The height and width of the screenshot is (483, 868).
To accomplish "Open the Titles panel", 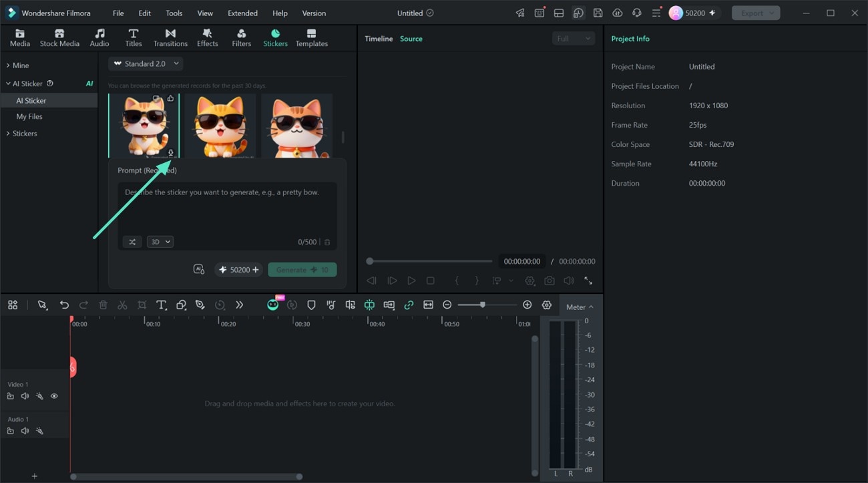I will (x=134, y=38).
